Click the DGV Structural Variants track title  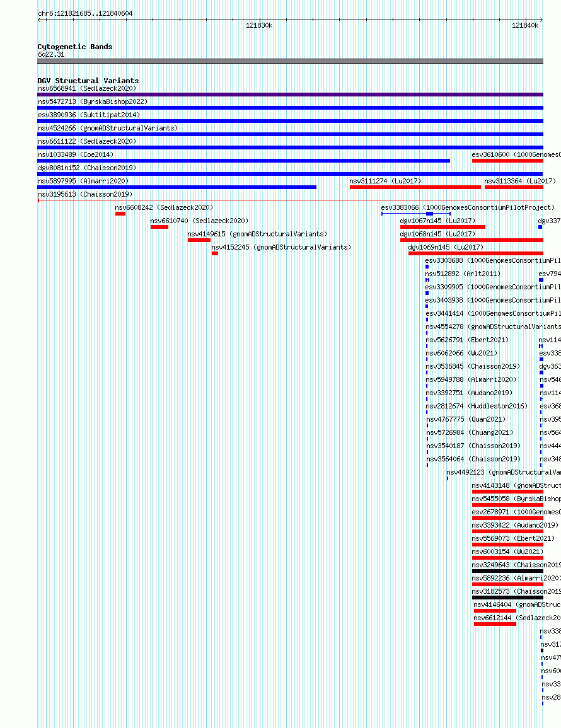pyautogui.click(x=88, y=81)
